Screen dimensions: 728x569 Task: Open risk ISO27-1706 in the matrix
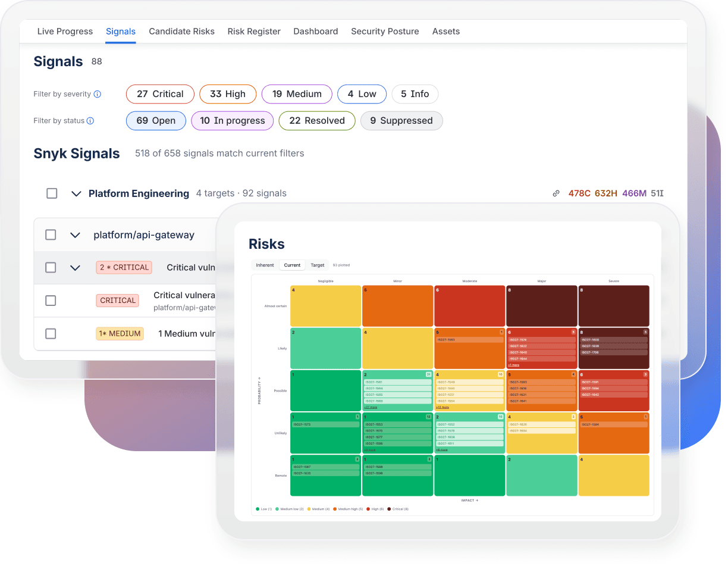[x=613, y=352]
